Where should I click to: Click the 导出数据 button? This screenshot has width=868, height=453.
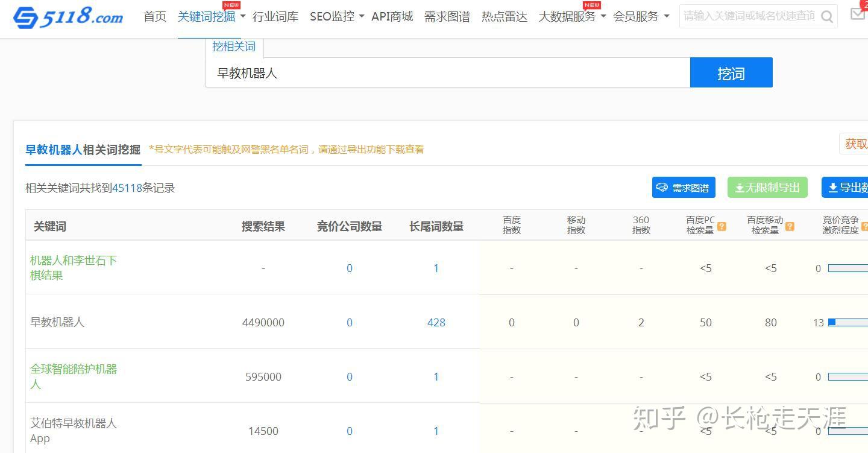845,188
